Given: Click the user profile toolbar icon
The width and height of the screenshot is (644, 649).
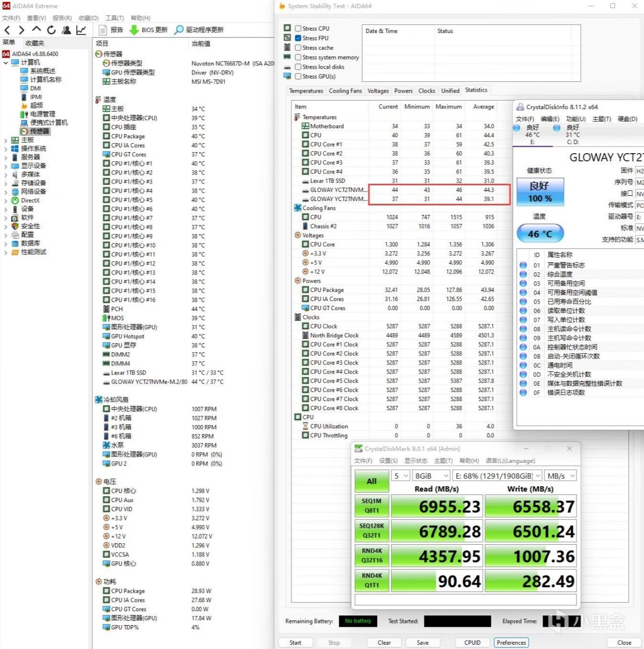Looking at the screenshot, I should coord(66,30).
